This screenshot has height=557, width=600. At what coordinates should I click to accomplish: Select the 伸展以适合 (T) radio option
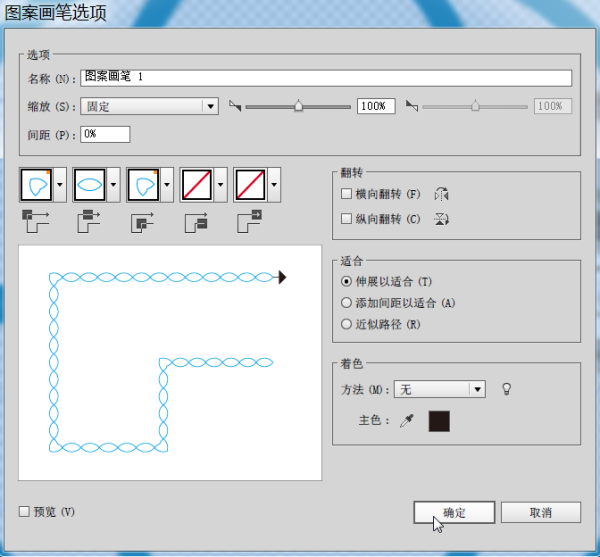[x=346, y=282]
